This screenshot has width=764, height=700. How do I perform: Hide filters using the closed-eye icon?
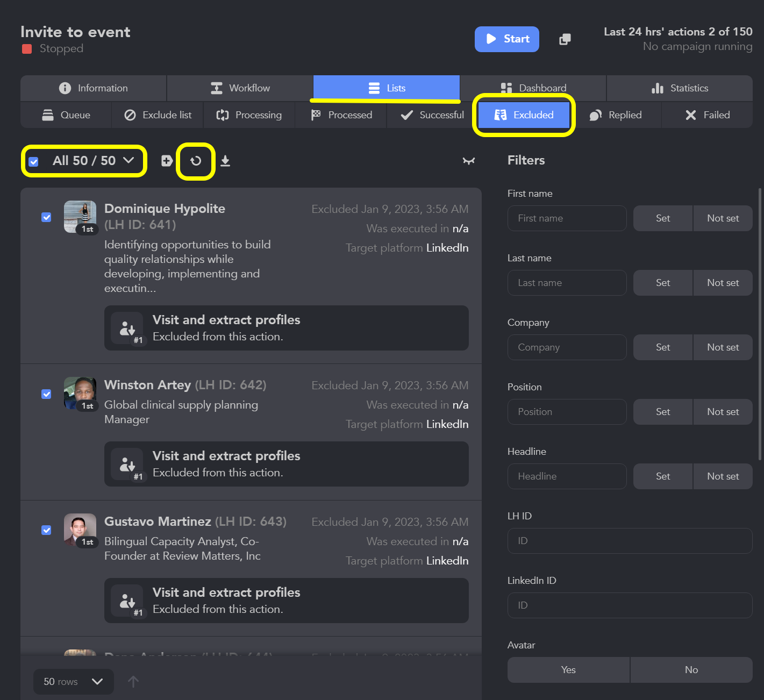coord(469,161)
